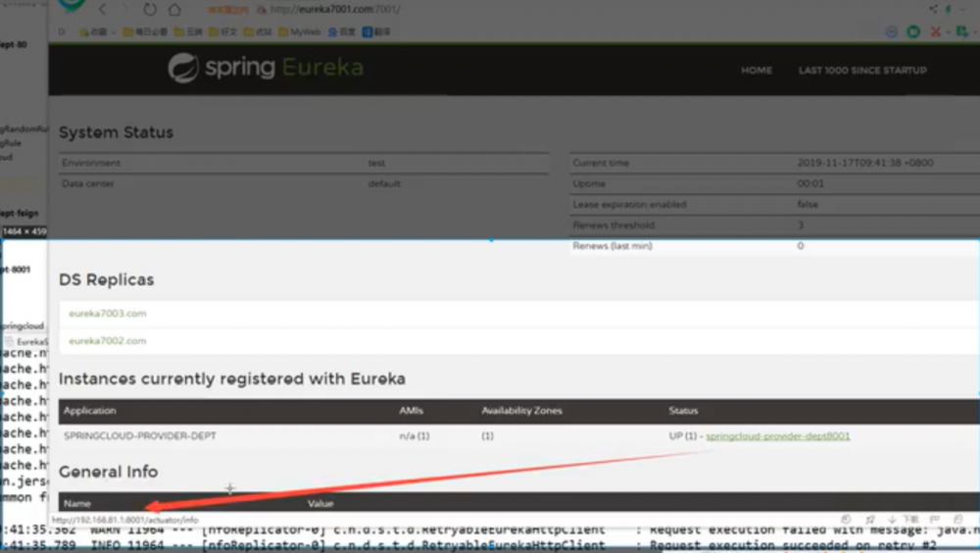The width and height of the screenshot is (980, 553).
Task: Click the Availability Zones column header
Action: pos(522,411)
